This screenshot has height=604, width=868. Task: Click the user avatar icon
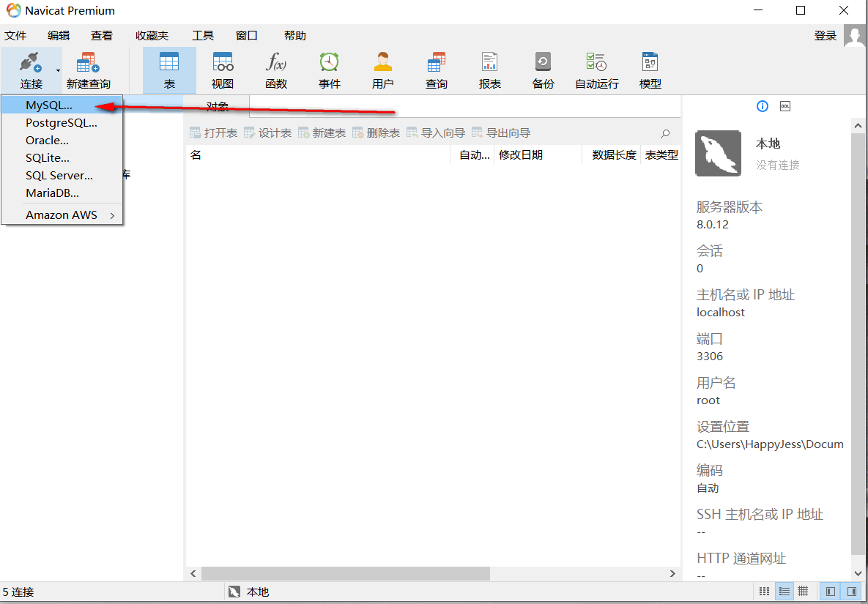tap(856, 35)
